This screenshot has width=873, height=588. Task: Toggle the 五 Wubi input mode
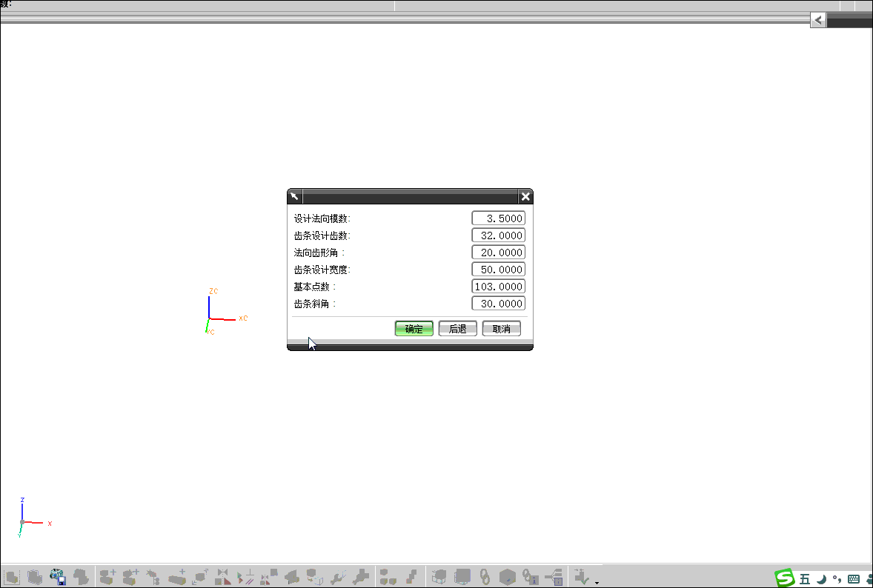tap(805, 579)
